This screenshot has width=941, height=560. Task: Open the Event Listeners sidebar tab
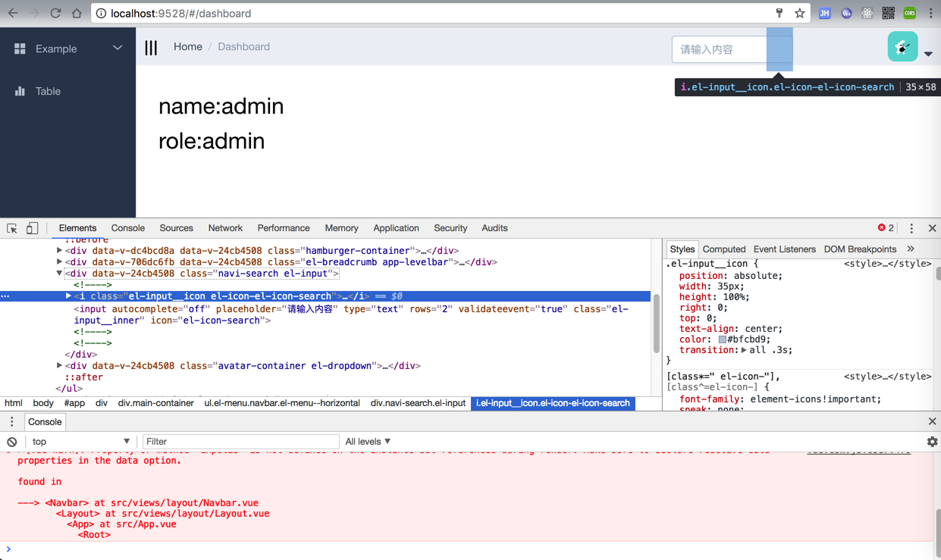tap(784, 249)
